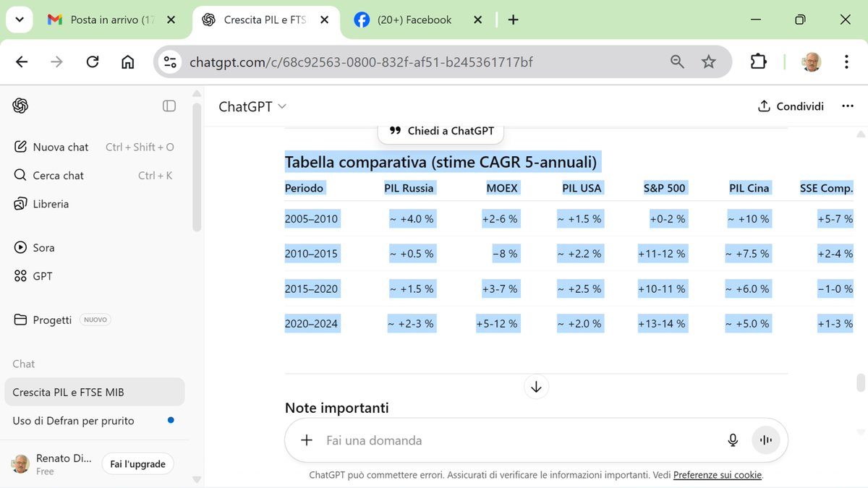The image size is (868, 488).
Task: Reload the current page
Action: tap(92, 62)
